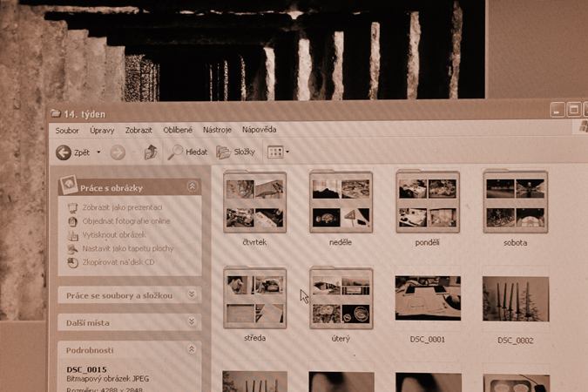This screenshot has width=588, height=392.
Task: Open the Zobrazit menu
Action: pos(139,130)
